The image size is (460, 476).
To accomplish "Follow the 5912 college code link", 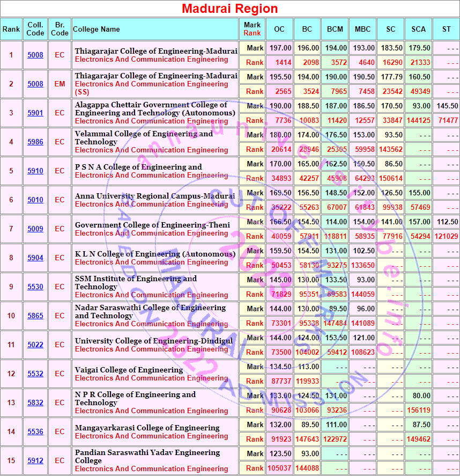I will [35, 461].
